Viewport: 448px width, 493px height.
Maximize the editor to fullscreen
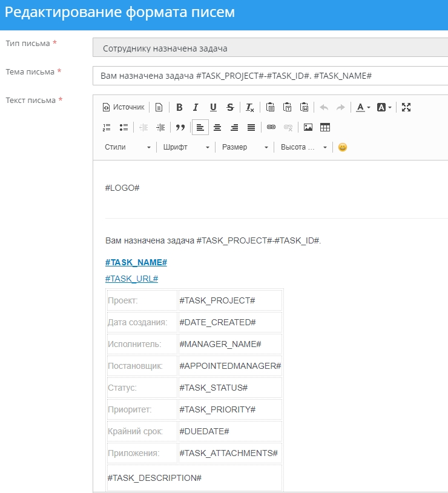406,107
